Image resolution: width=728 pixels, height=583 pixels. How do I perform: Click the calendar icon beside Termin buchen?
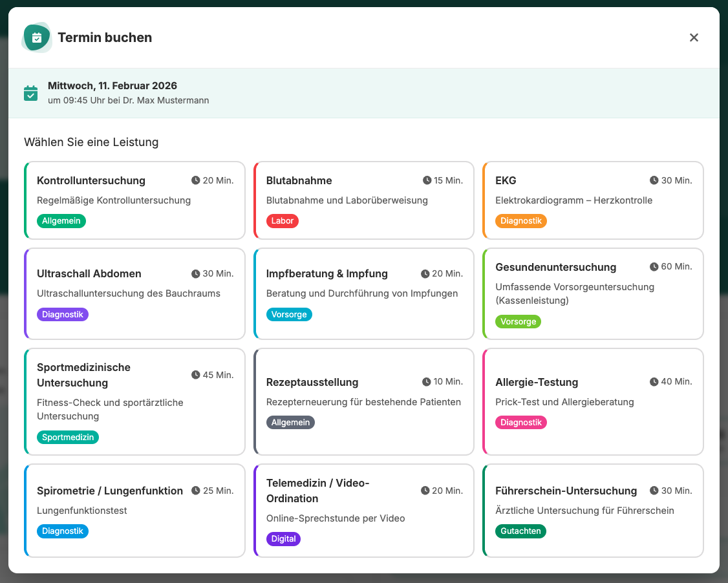tap(37, 37)
